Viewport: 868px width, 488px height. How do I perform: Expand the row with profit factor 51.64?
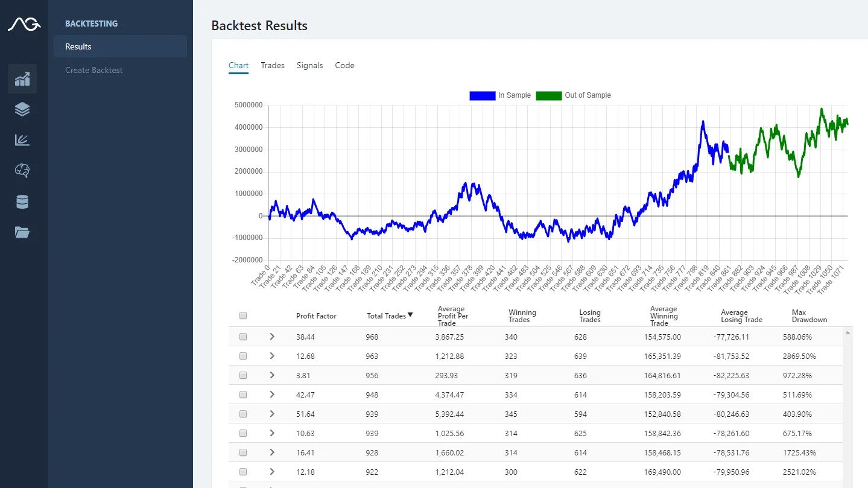pos(272,414)
